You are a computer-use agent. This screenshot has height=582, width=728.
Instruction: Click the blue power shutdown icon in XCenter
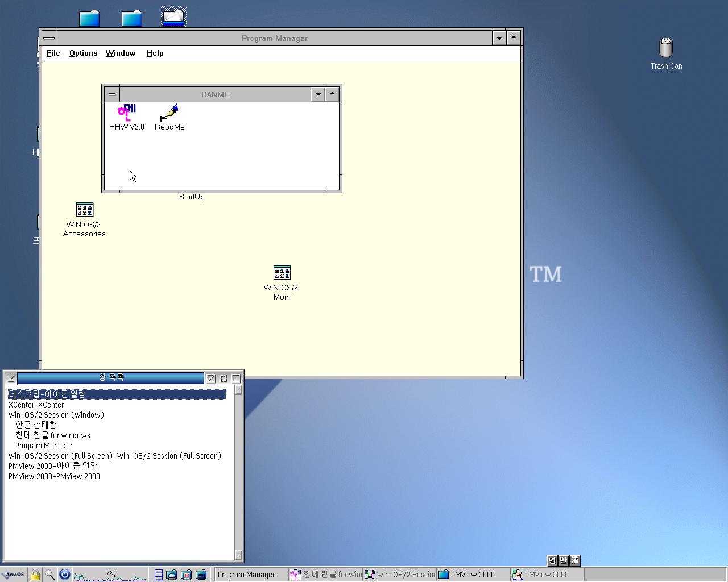coord(64,575)
